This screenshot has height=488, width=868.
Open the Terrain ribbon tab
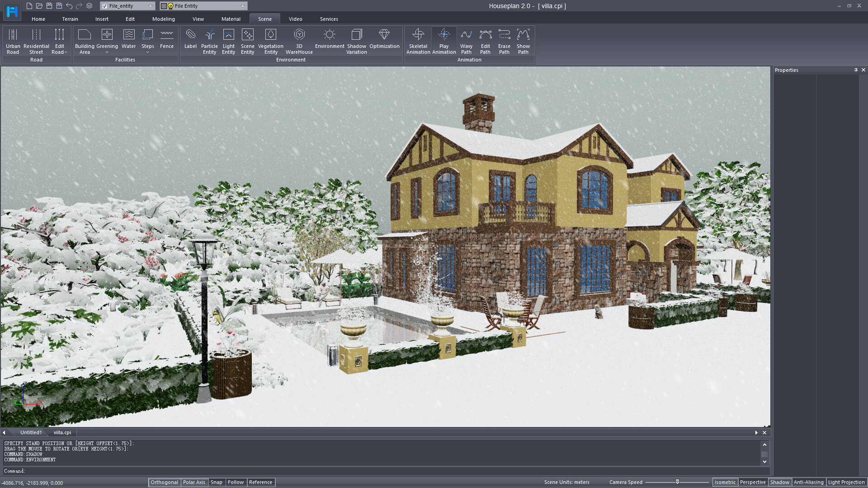(70, 19)
